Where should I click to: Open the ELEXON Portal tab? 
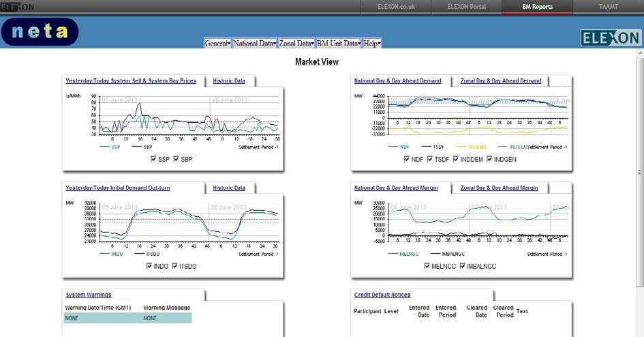[466, 7]
